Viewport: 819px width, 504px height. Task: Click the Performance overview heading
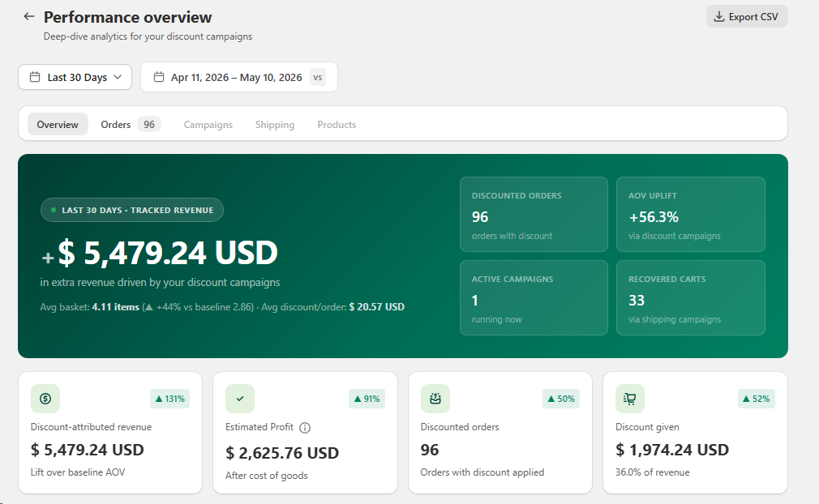[x=128, y=17]
